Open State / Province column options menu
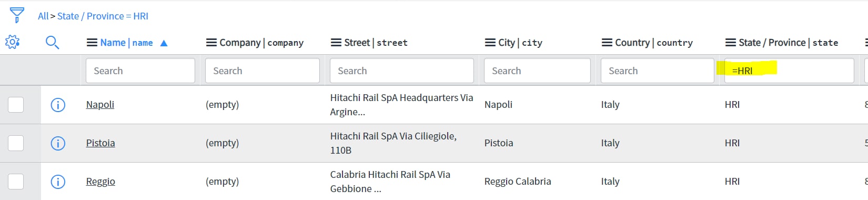Image resolution: width=868 pixels, height=200 pixels. (x=730, y=43)
